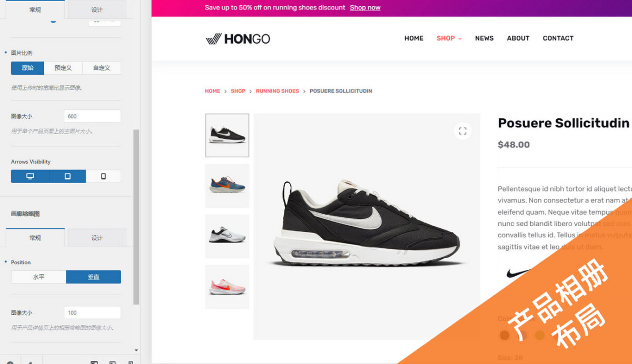This screenshot has height=364, width=632.
Task: Click the panel scroll-down arrow
Action: pyautogui.click(x=136, y=350)
